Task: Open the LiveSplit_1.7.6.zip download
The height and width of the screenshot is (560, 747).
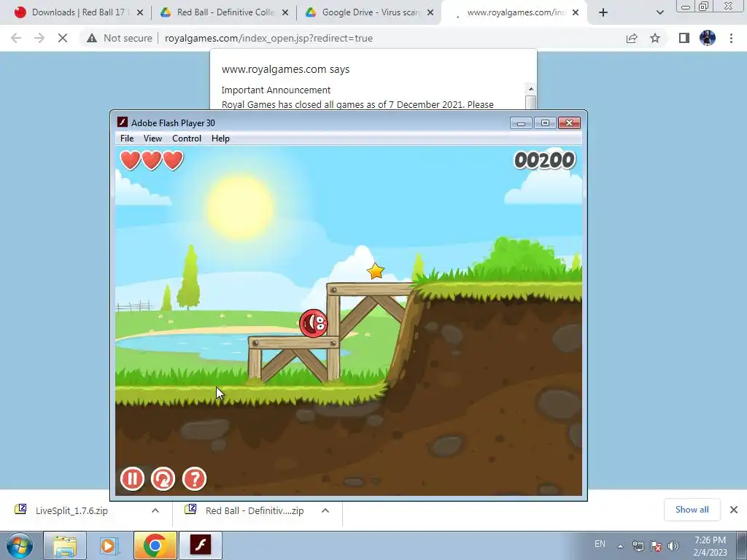Action: click(71, 510)
